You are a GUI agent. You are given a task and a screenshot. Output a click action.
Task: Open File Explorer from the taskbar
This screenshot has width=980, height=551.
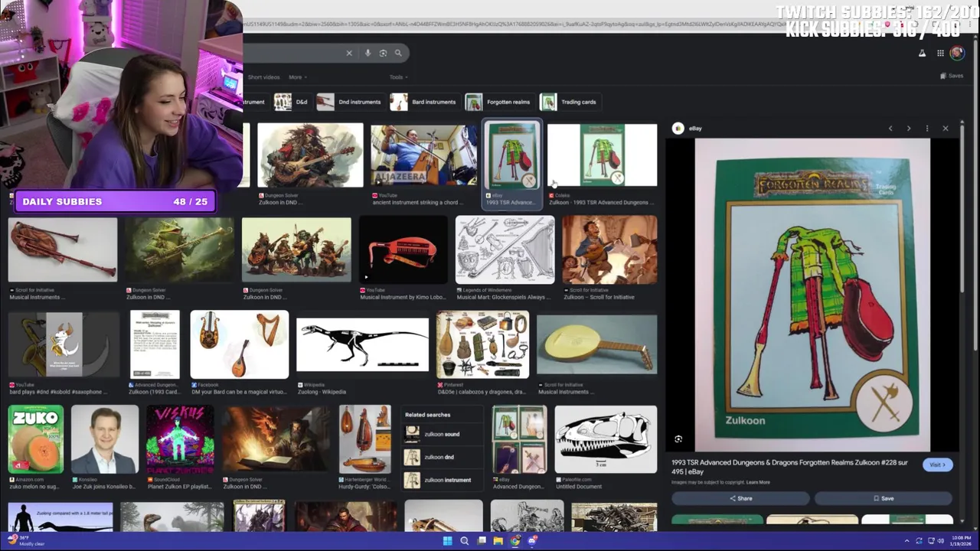pyautogui.click(x=498, y=541)
